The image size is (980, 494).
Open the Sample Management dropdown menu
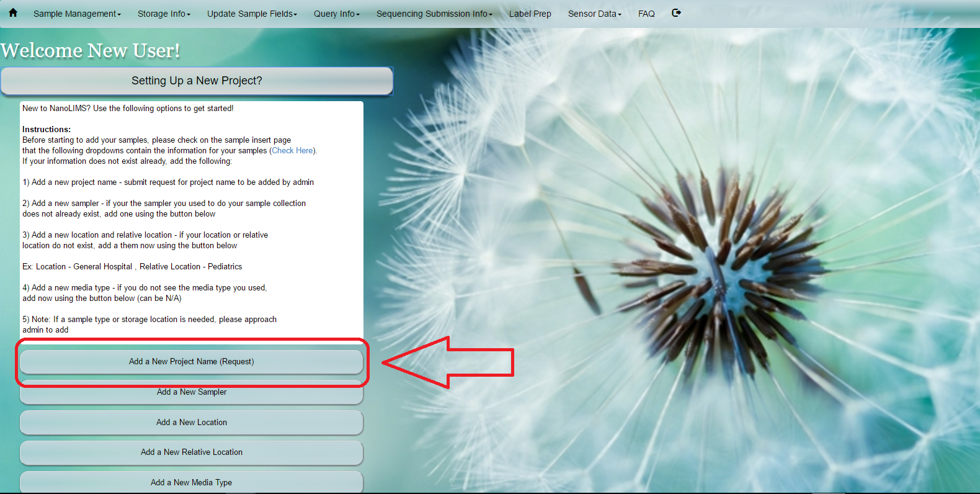(x=77, y=14)
